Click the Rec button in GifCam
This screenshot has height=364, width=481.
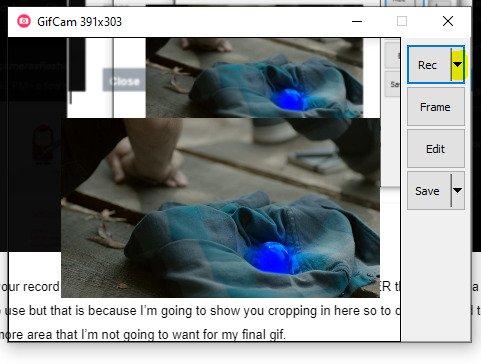[429, 65]
